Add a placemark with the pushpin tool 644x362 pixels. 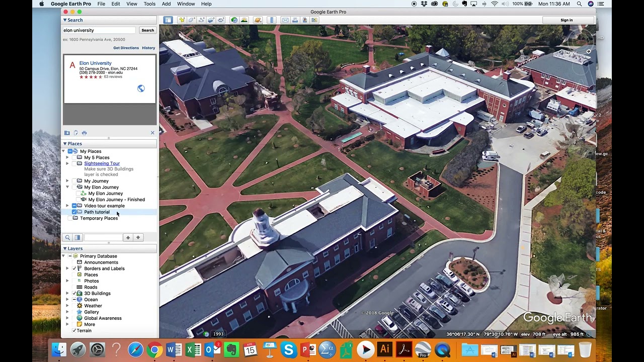pos(182,20)
